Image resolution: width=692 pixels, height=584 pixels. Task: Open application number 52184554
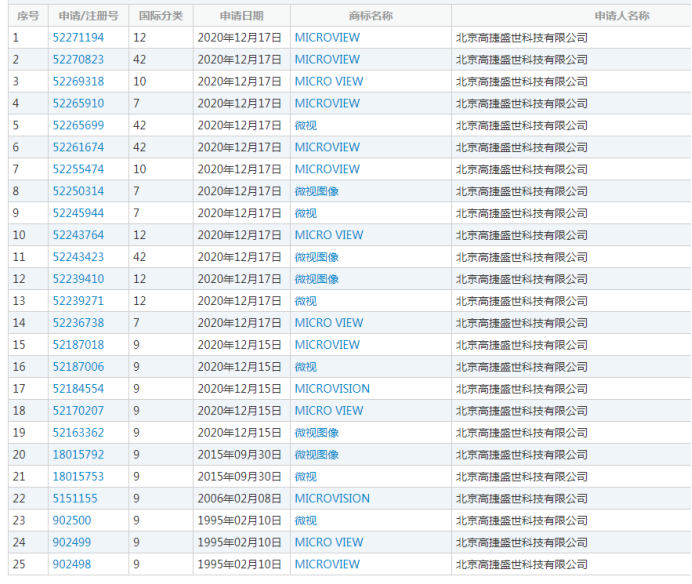(78, 389)
